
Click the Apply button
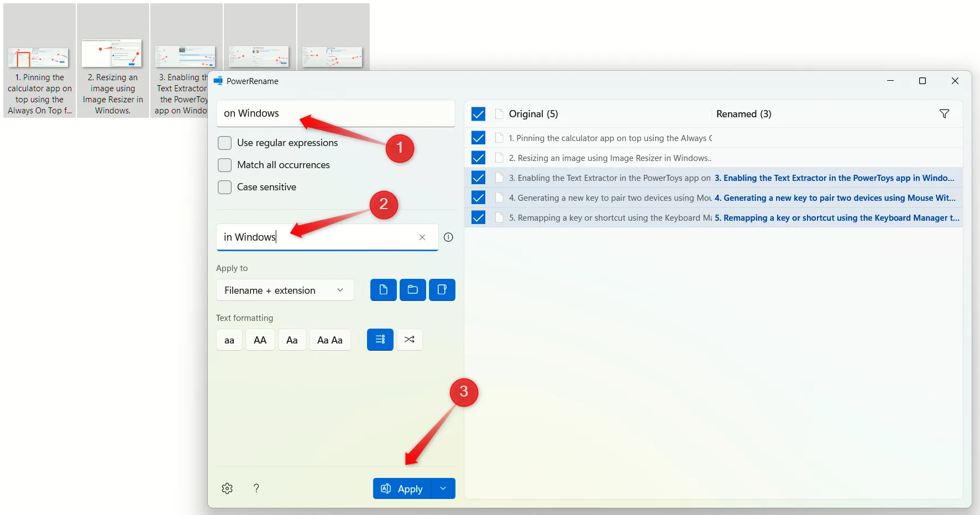point(402,488)
